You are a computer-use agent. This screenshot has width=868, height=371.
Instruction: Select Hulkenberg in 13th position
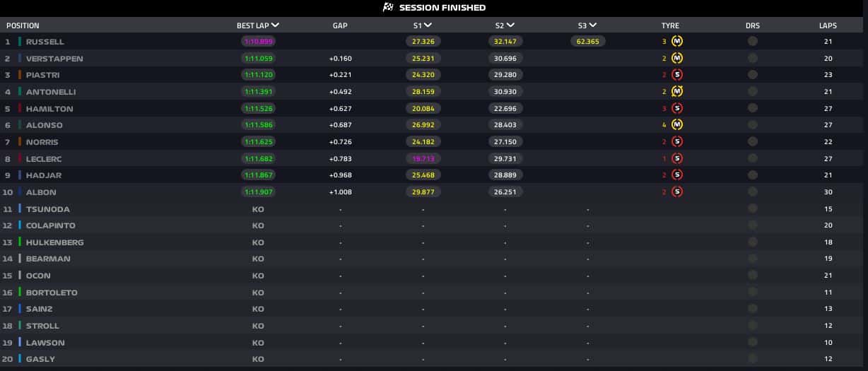pyautogui.click(x=54, y=242)
